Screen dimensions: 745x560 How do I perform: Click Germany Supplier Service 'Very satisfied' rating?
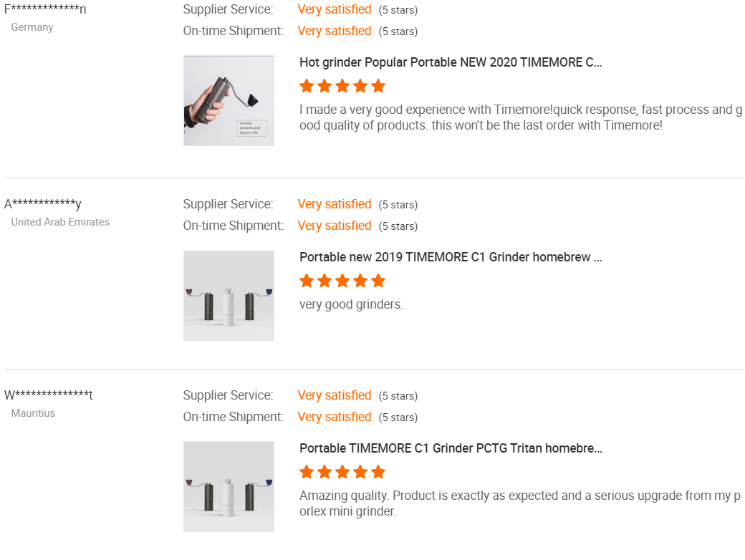(335, 9)
